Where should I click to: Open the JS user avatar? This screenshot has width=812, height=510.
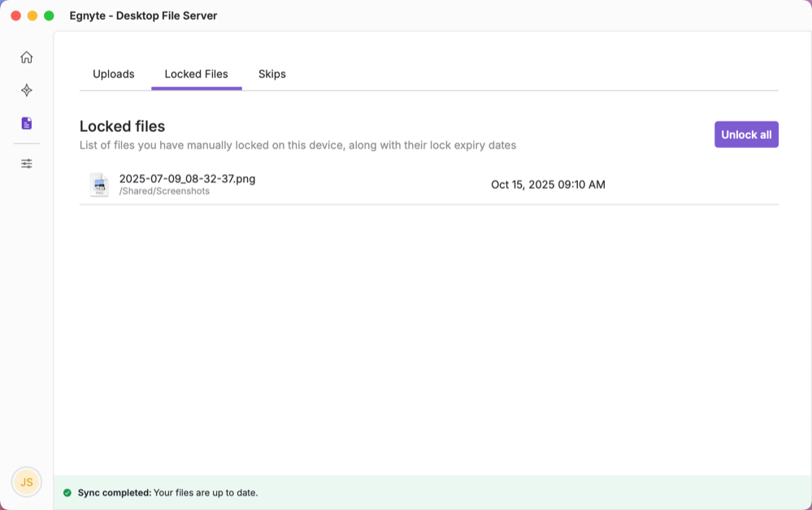27,482
